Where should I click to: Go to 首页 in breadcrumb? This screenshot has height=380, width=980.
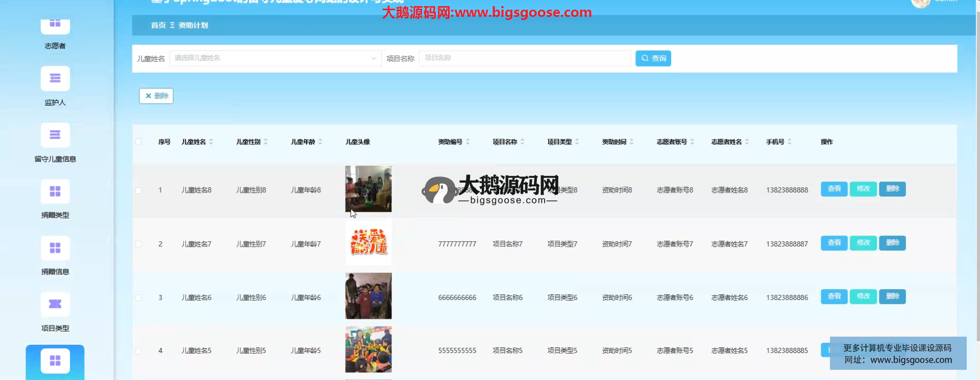(158, 26)
